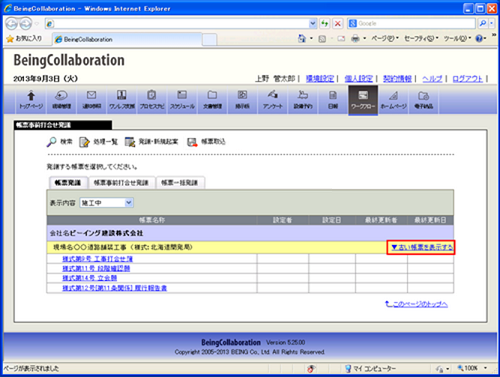Select the ワークフロー navigation icon
The width and height of the screenshot is (500, 377).
363,100
